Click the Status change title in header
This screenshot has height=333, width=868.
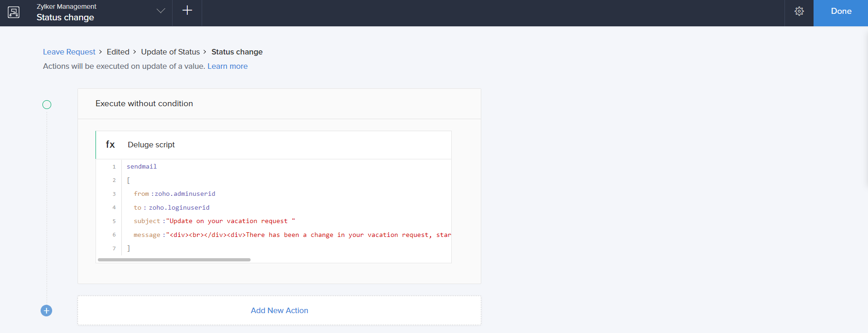tap(66, 18)
